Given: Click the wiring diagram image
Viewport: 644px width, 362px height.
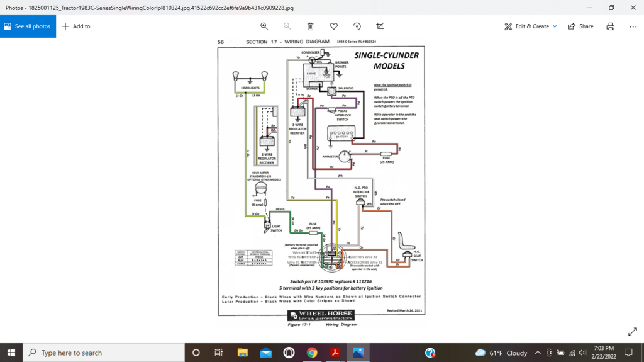Looking at the screenshot, I should 321,183.
